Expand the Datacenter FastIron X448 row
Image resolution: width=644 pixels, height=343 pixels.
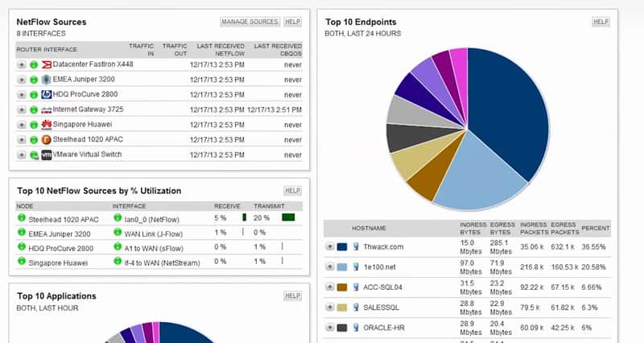tap(22, 65)
